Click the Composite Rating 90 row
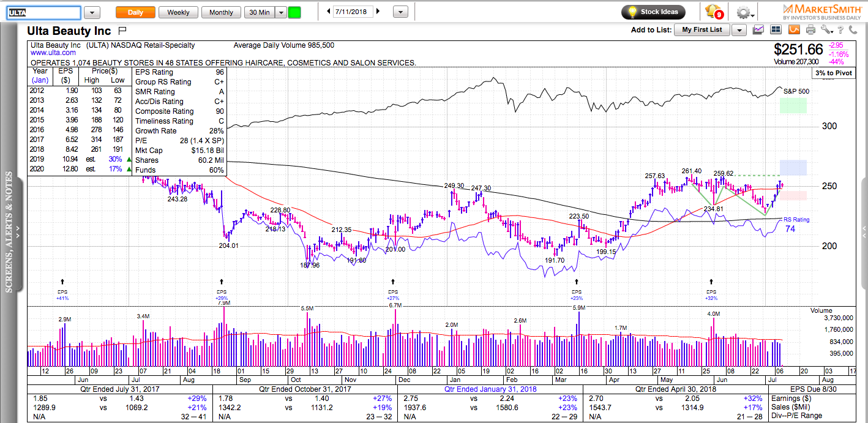The image size is (868, 423). click(179, 111)
